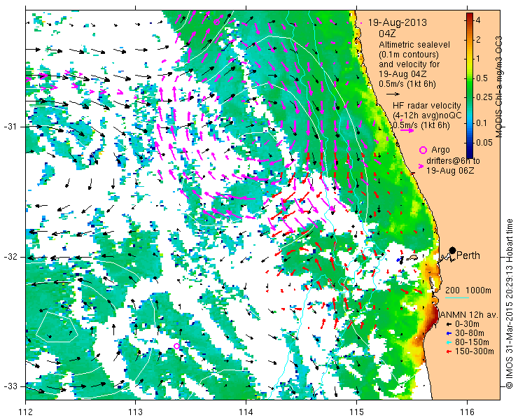Click the '0-30m' depth label

click(x=467, y=325)
